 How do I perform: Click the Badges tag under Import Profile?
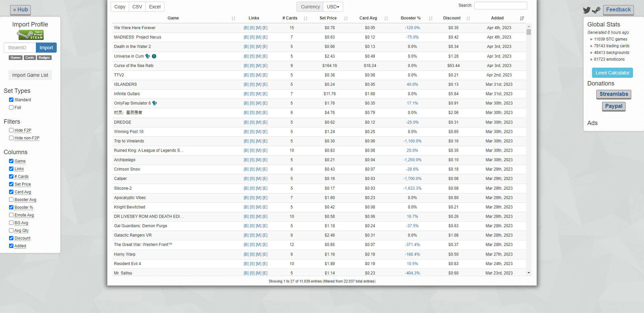point(44,58)
